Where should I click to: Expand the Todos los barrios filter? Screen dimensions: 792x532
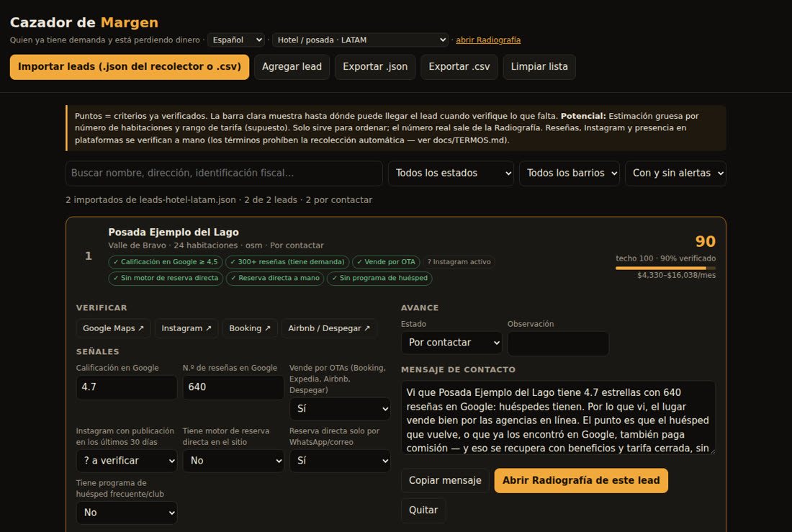tap(570, 173)
